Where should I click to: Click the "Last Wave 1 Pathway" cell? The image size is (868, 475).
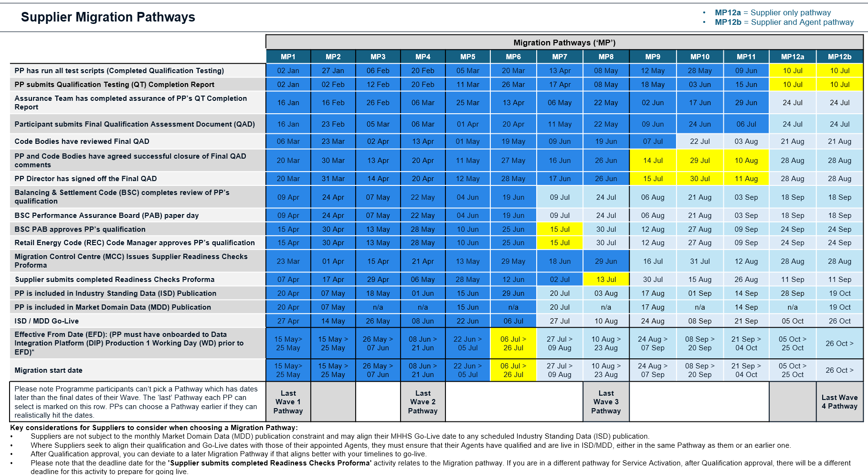(288, 402)
